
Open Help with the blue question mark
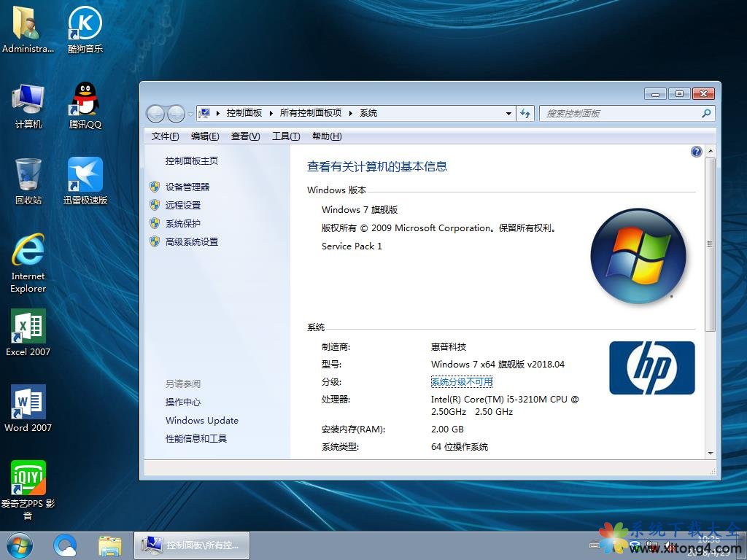pyautogui.click(x=696, y=152)
